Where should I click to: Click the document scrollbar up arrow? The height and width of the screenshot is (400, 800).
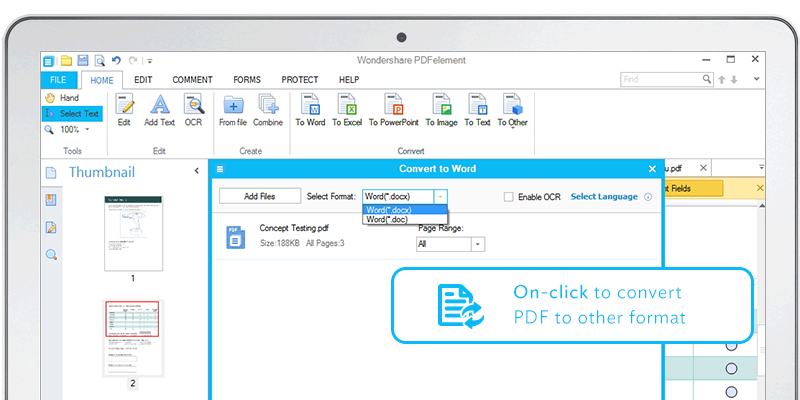(x=762, y=206)
